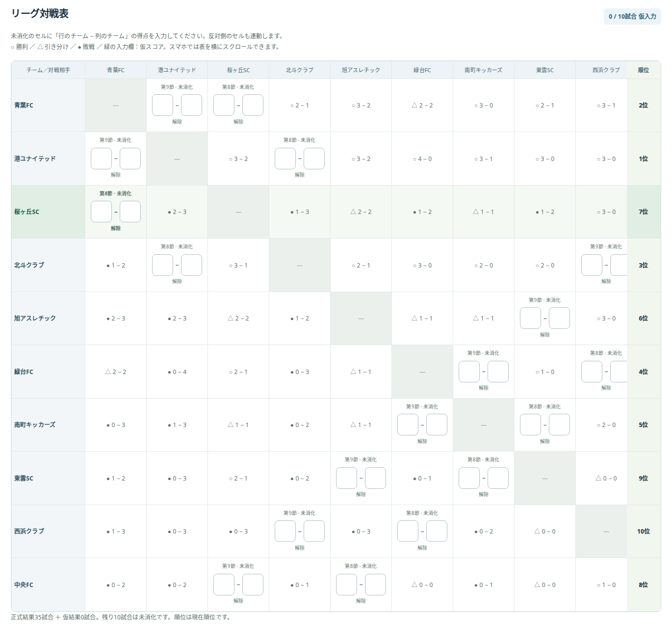
Task: Click 解除 in 桜ヶ丘SC row under 青葉FC
Action: [116, 228]
